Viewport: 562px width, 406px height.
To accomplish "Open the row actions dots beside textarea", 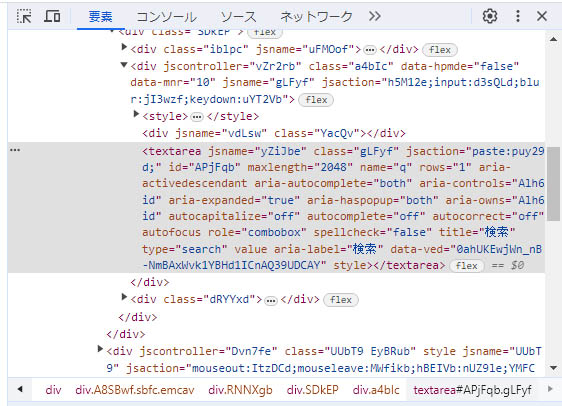I will 15,150.
